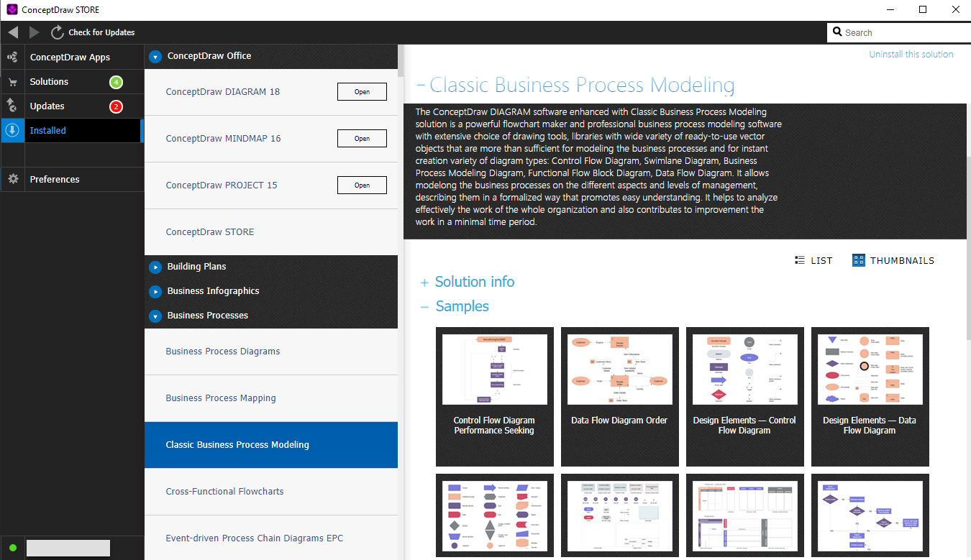Screen dimensions: 971x560
Task: Click the Check for Updates refresh icon
Action: (x=58, y=32)
